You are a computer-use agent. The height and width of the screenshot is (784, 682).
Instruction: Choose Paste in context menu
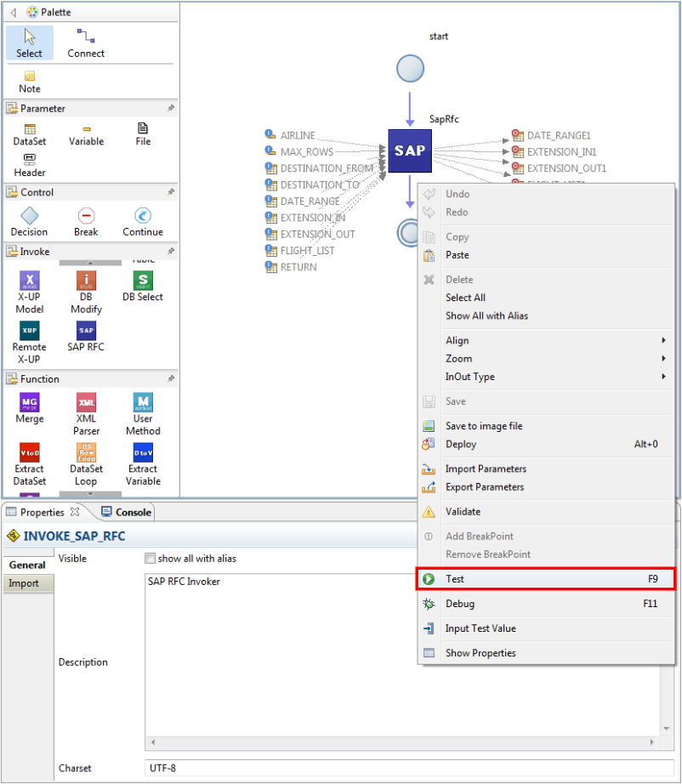546,255
